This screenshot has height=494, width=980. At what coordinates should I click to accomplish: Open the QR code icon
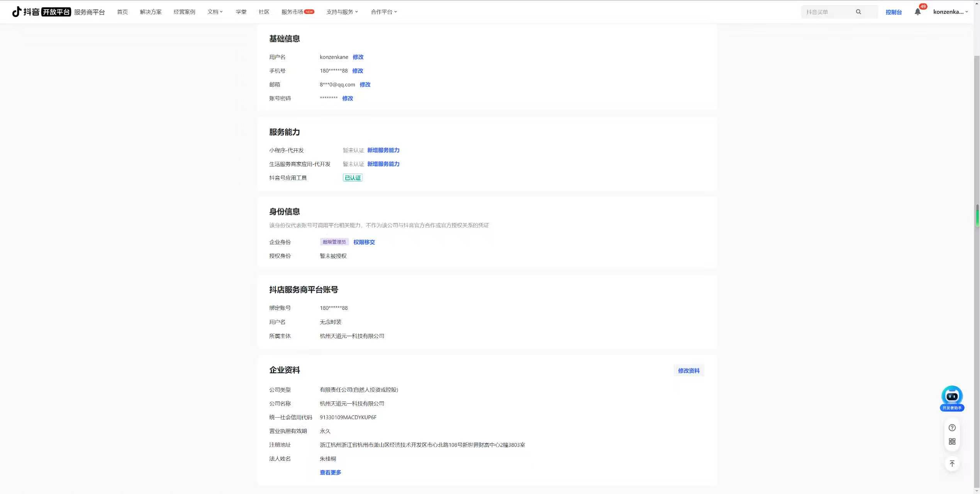pyautogui.click(x=952, y=442)
